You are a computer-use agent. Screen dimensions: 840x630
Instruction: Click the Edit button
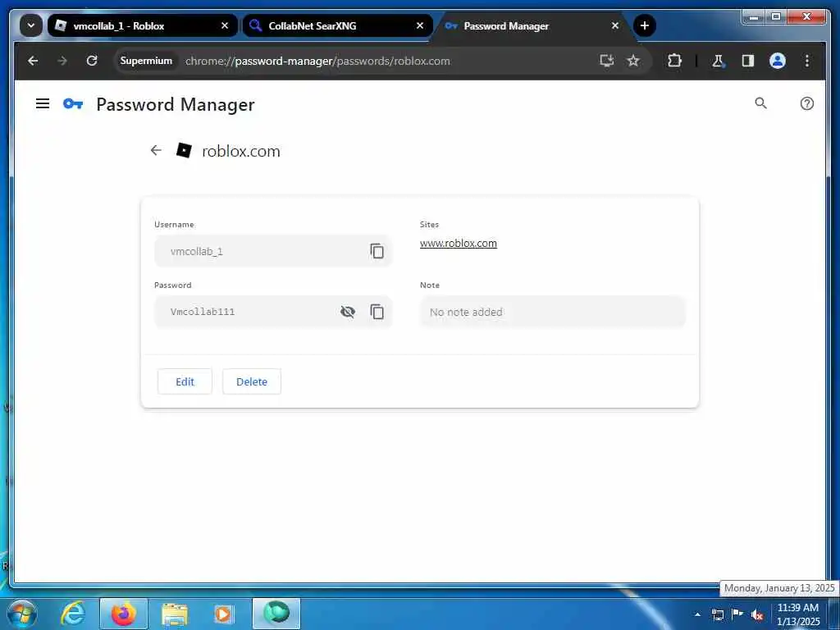185,381
